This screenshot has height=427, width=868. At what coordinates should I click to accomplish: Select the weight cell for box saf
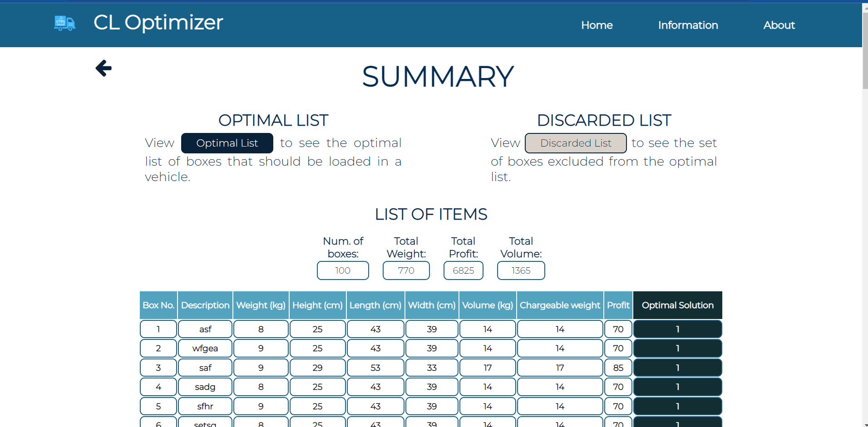(261, 367)
